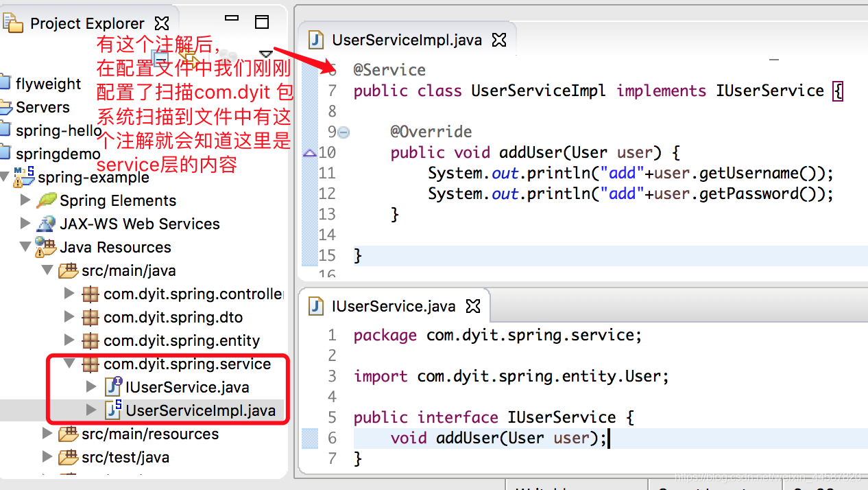The image size is (868, 490).
Task: Select the flyweight project
Action: [x=48, y=84]
